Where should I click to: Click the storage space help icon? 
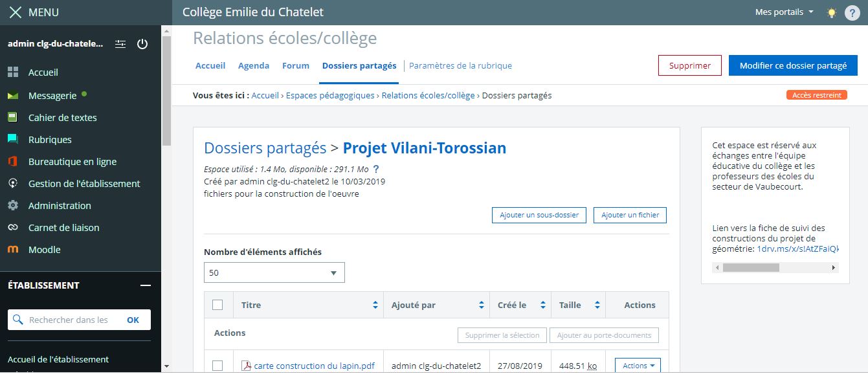point(376,169)
